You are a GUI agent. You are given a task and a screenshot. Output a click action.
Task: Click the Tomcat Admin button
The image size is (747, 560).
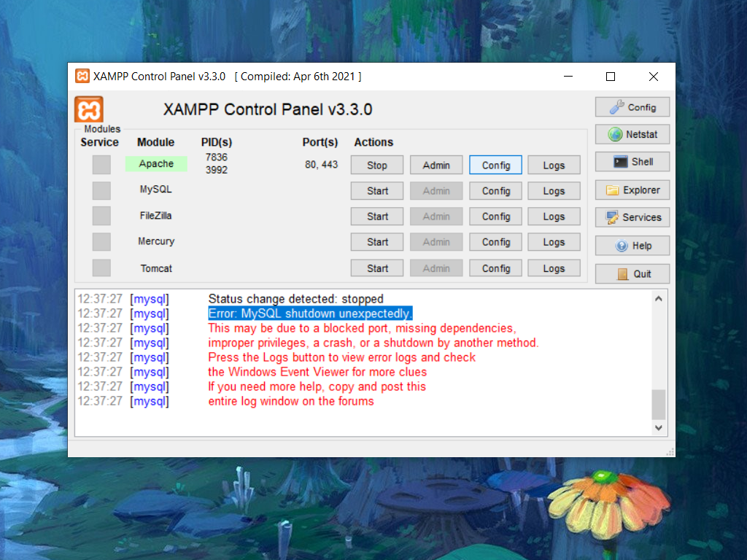coord(436,268)
